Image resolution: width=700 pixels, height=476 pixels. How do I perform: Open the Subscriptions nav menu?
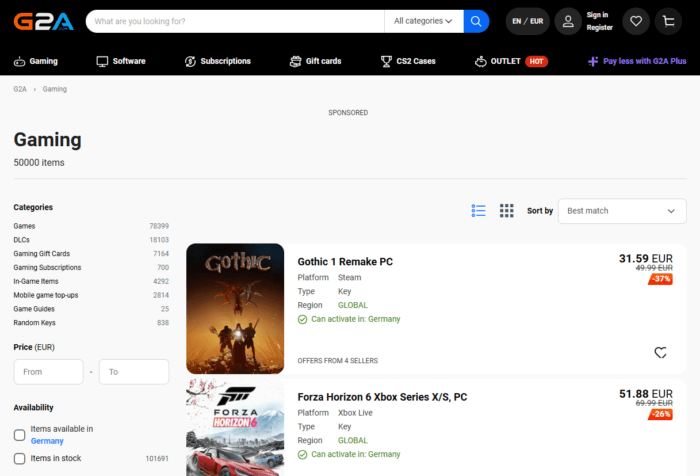click(x=218, y=61)
